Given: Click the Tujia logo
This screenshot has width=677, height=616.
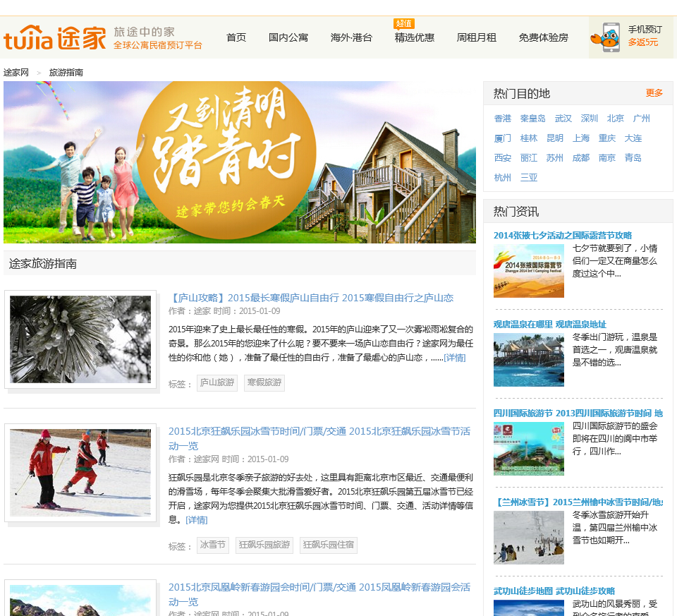Looking at the screenshot, I should click(55, 37).
